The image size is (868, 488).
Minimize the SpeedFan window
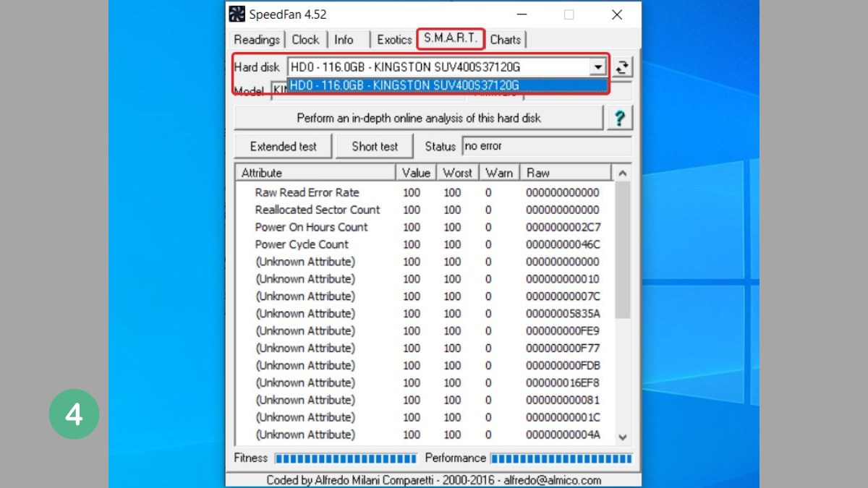(521, 14)
